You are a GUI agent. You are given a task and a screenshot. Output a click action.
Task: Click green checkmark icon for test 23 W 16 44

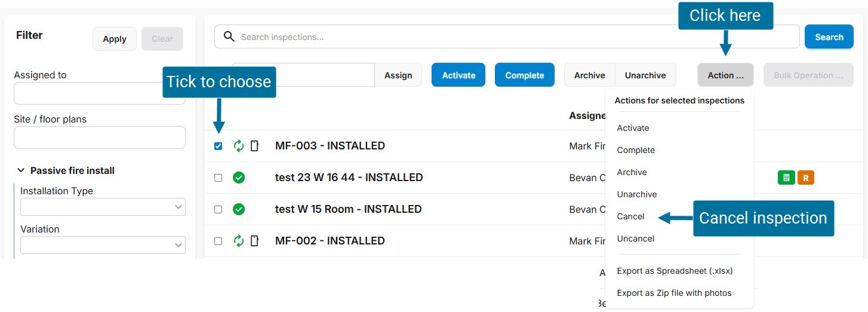click(x=239, y=178)
